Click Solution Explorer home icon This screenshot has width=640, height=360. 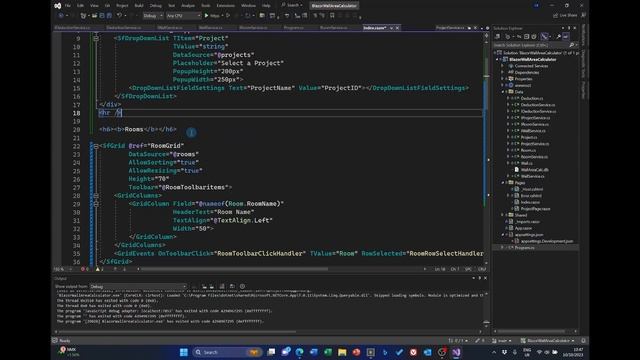pos(498,37)
